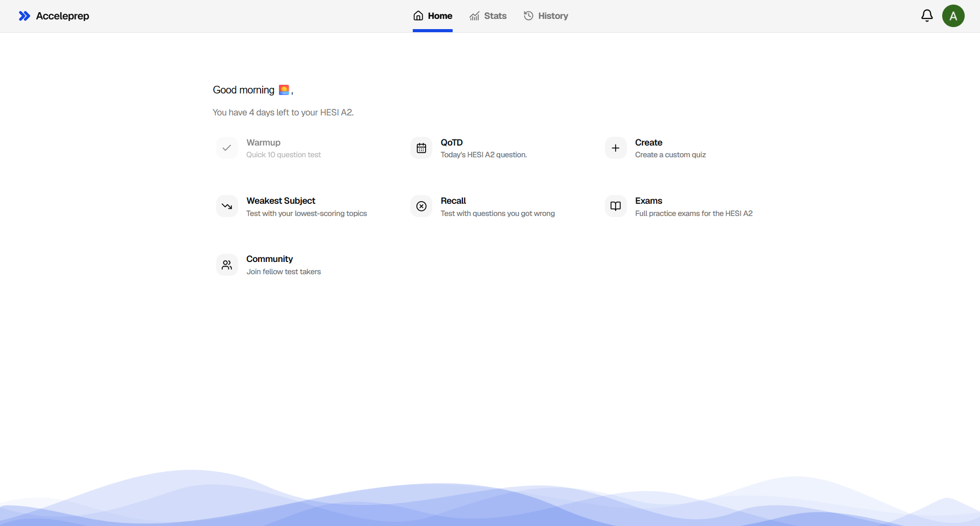Open the notifications bell

click(x=926, y=16)
